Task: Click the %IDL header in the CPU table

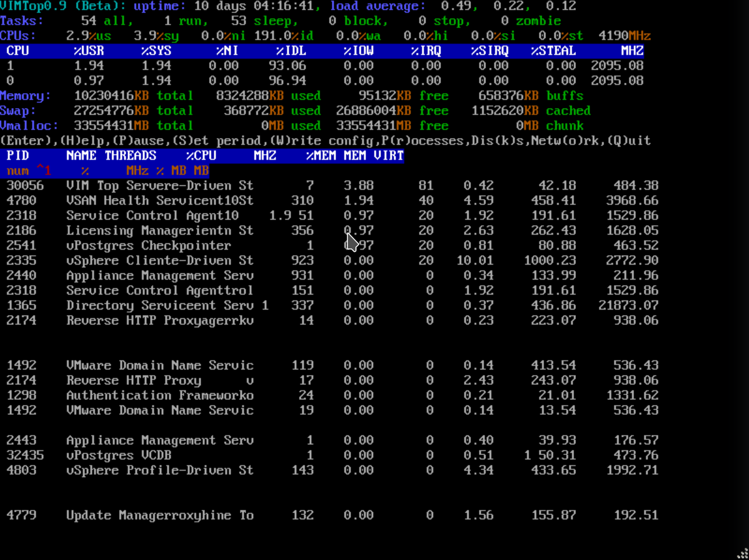Action: pos(291,51)
